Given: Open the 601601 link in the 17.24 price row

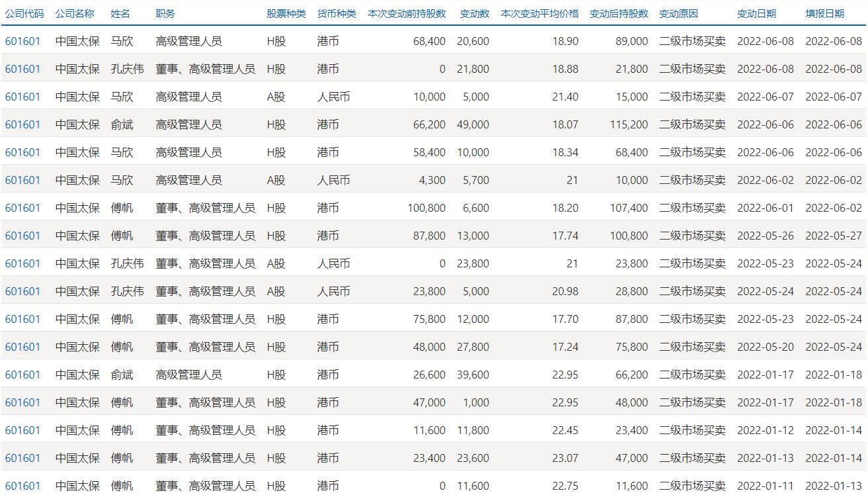Looking at the screenshot, I should point(22,347).
